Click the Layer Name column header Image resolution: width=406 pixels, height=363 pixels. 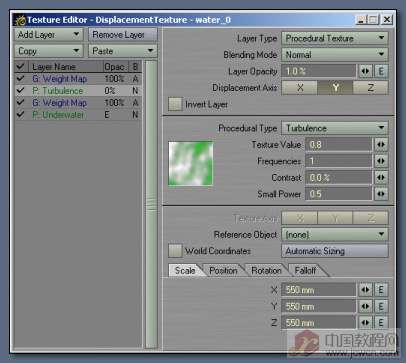(x=65, y=67)
